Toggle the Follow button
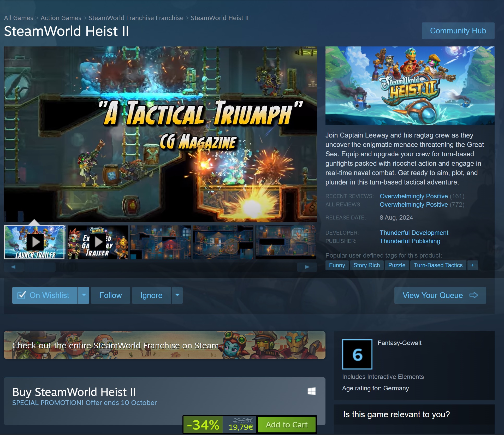Viewport: 504px width, 435px height. [110, 295]
